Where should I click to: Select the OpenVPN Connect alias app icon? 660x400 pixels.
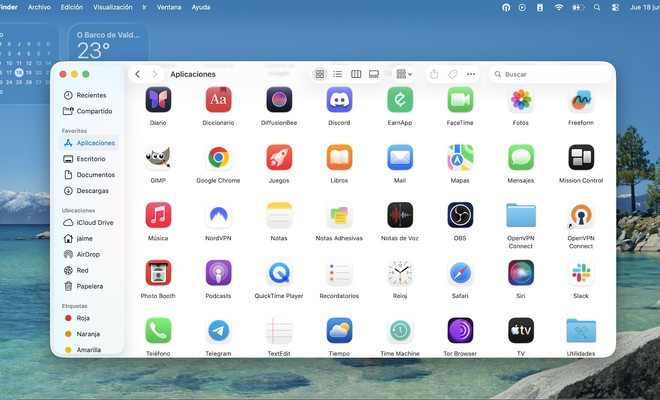pyautogui.click(x=581, y=215)
